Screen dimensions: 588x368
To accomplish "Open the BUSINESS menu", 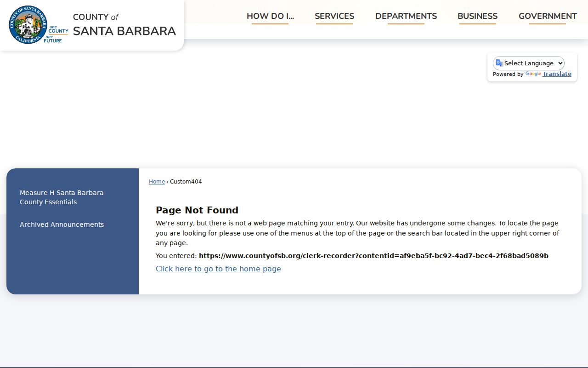I will (x=477, y=16).
